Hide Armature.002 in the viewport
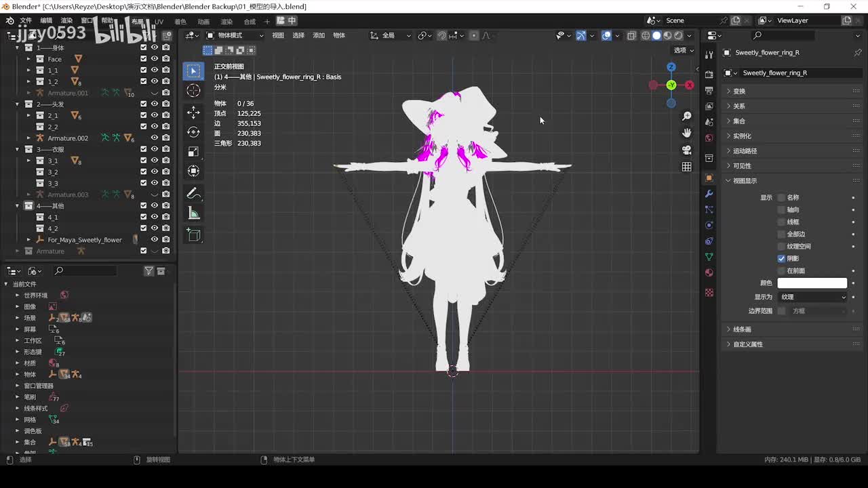The width and height of the screenshot is (868, 488). (x=155, y=138)
